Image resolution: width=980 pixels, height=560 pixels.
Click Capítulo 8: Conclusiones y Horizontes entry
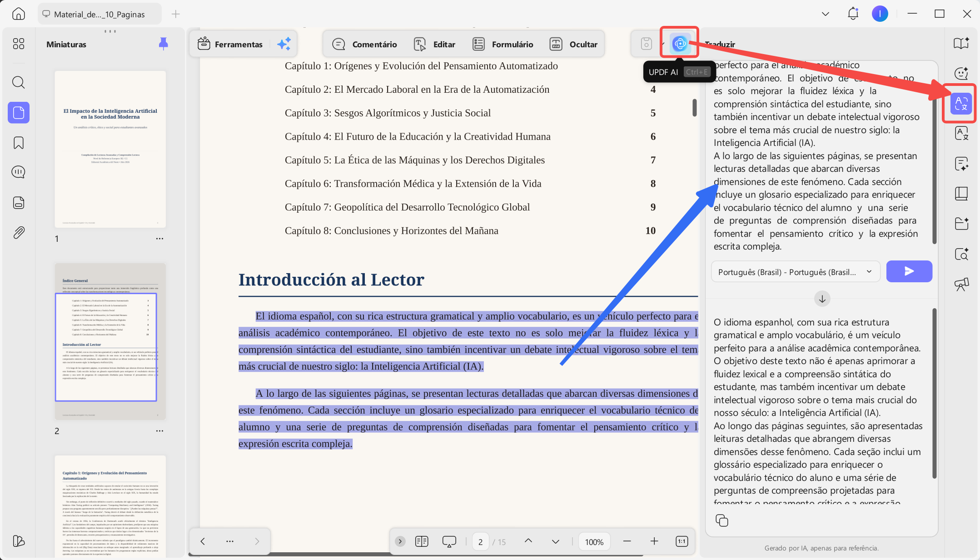[x=392, y=230]
